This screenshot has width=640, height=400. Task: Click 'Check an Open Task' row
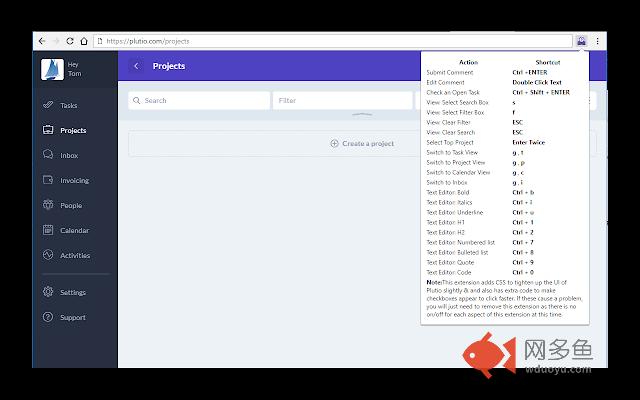[x=505, y=92]
